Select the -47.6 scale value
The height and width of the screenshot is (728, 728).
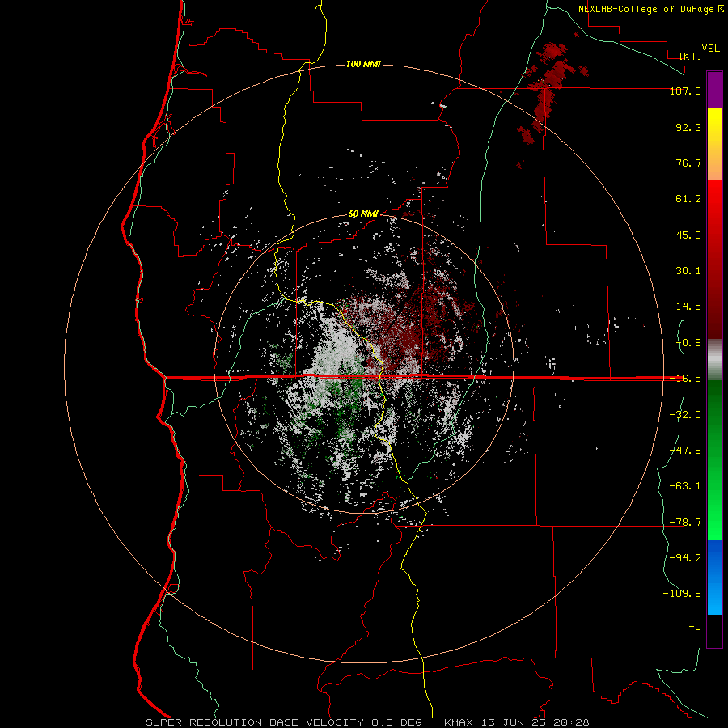(685, 451)
